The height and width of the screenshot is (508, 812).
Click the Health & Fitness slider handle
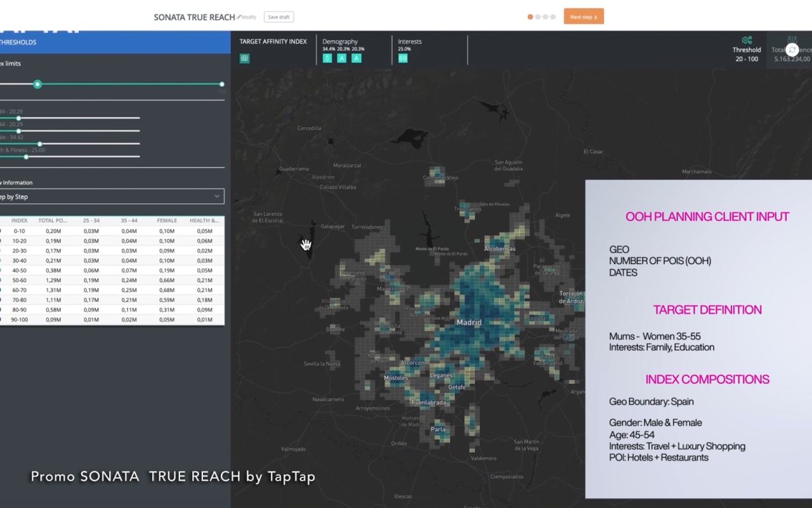click(26, 156)
